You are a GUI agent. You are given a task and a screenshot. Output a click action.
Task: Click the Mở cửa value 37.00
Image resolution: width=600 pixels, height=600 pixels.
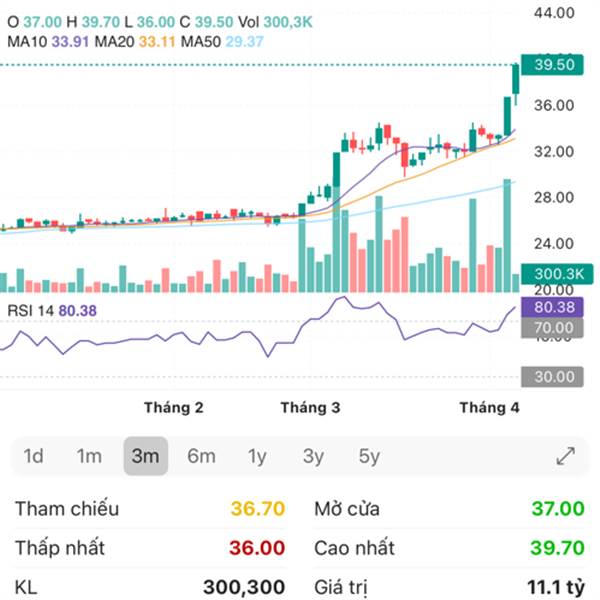pyautogui.click(x=558, y=509)
